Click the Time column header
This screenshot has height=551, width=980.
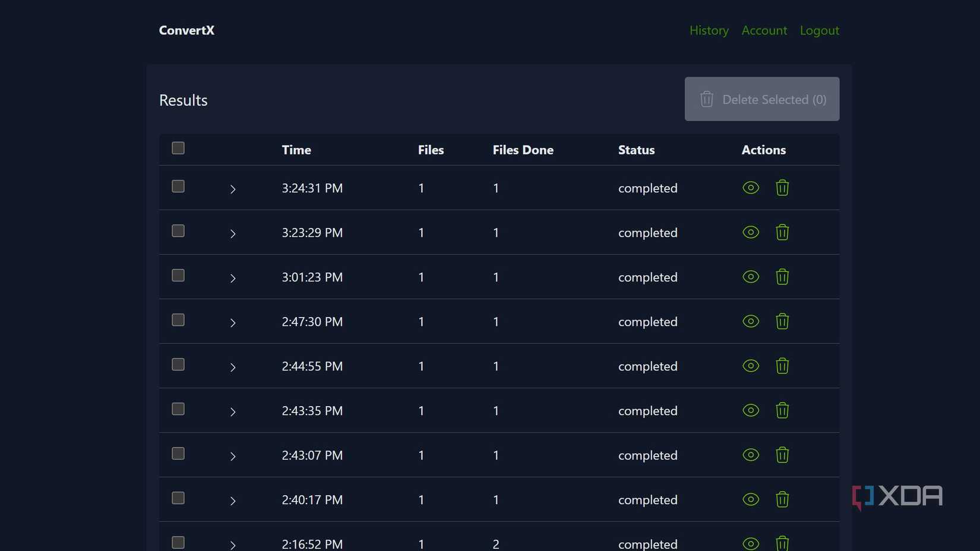pos(296,150)
